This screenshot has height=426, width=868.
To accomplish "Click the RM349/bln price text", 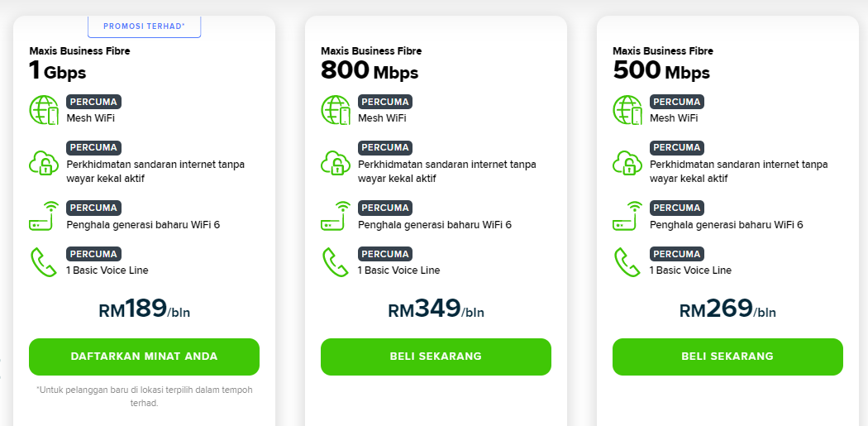I will pos(436,309).
